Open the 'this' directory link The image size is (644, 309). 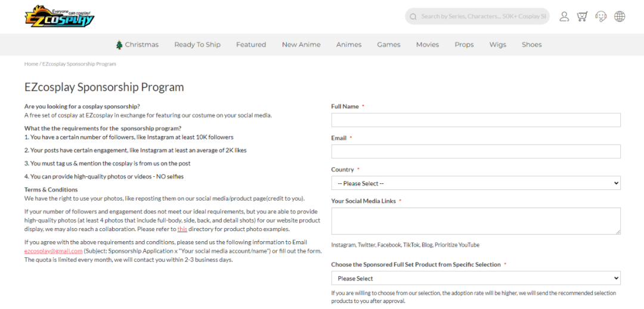tap(182, 229)
